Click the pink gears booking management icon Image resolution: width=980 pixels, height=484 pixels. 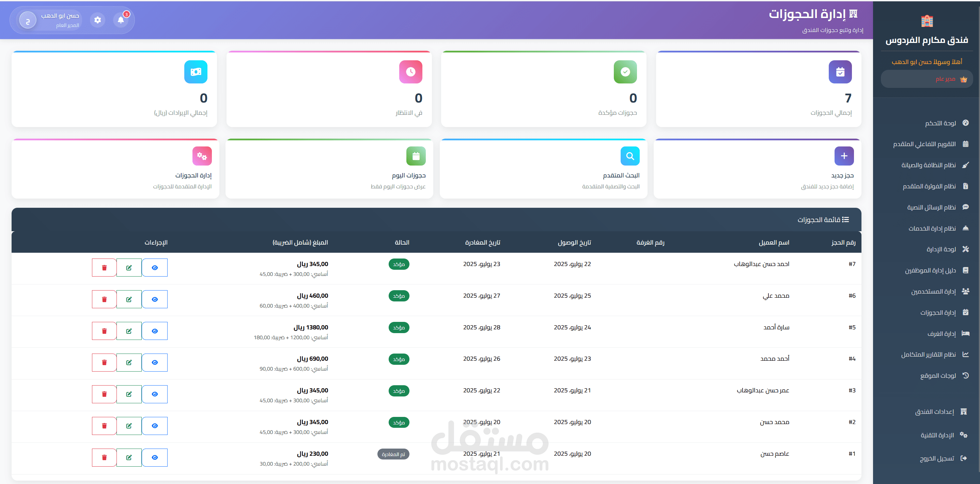202,156
